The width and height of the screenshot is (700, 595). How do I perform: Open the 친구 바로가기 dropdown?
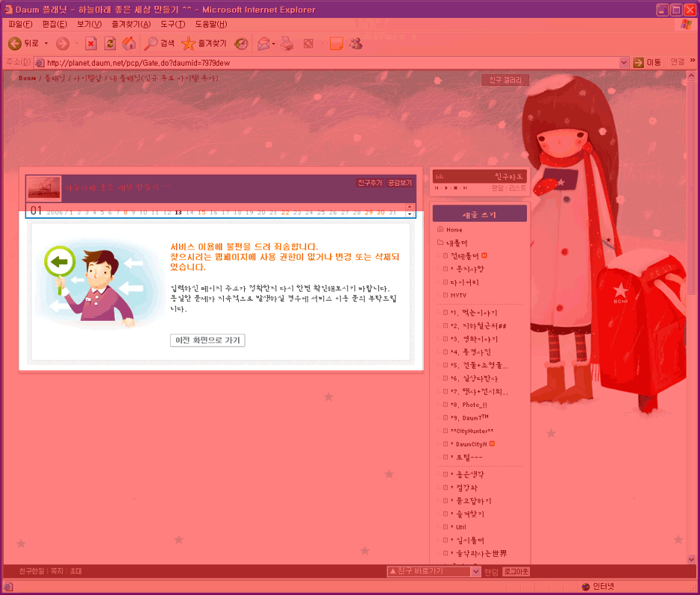click(476, 571)
